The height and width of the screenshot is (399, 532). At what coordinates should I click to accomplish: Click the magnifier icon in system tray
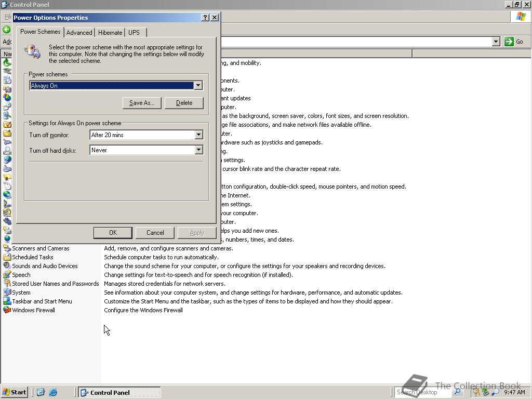(x=495, y=393)
